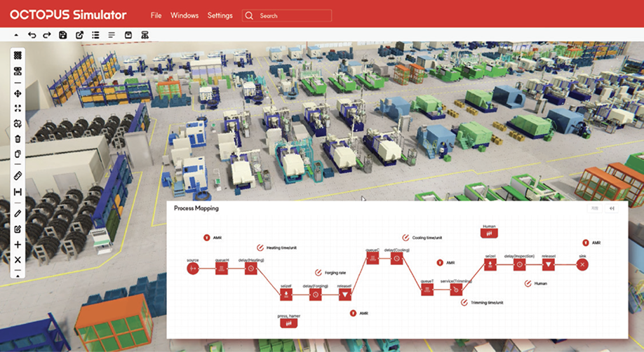Collapse the left toolbar with the bottom arrow
This screenshot has width=644, height=352.
[18, 276]
